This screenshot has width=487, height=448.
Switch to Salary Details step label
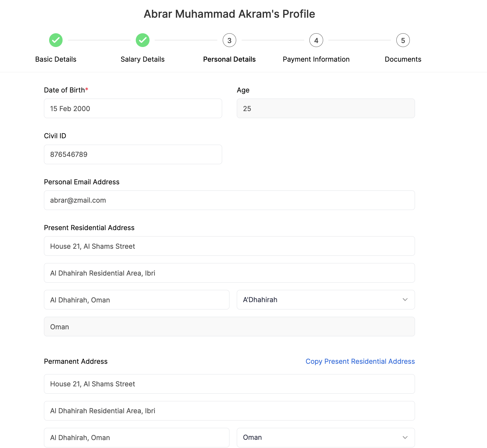[142, 59]
